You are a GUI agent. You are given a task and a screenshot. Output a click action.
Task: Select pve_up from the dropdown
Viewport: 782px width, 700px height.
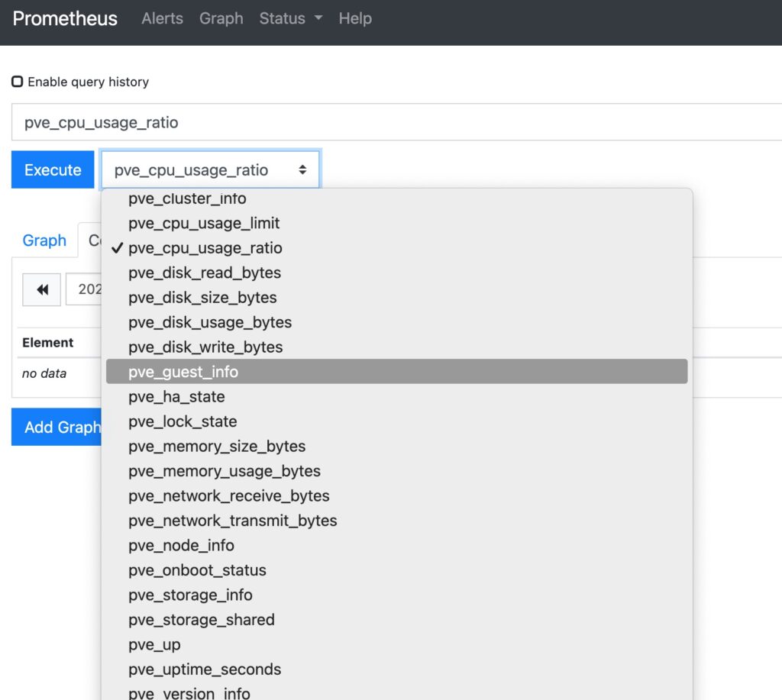[397, 645]
